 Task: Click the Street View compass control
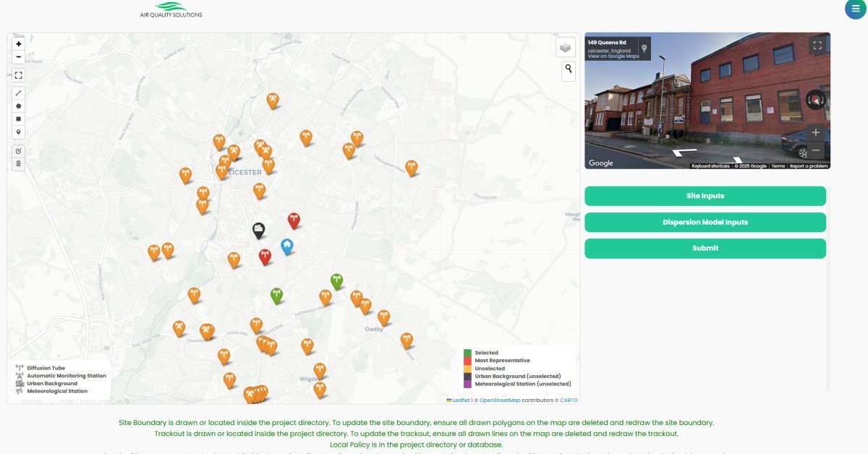(x=815, y=100)
